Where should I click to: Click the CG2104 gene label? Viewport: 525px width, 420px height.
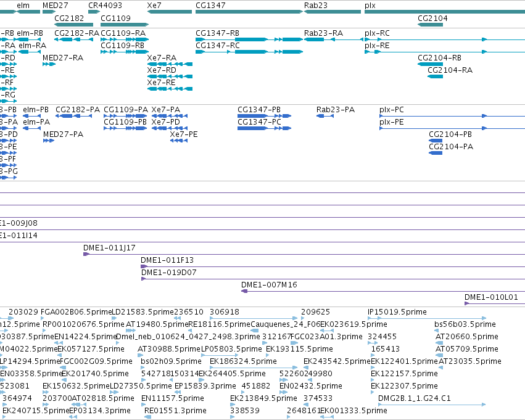[x=432, y=18]
